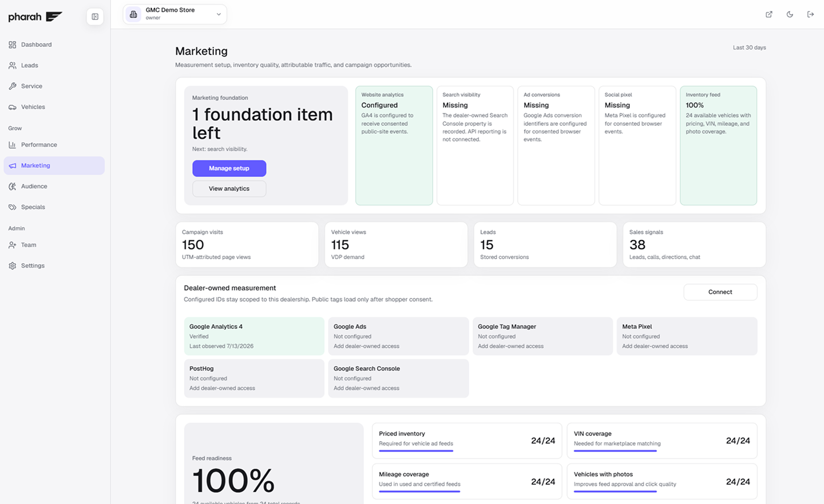
Task: Open the Google Tag Manager tile
Action: (x=542, y=336)
